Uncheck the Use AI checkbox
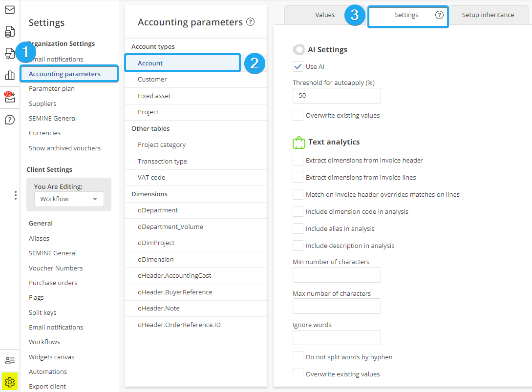This screenshot has height=392, width=532. click(298, 66)
